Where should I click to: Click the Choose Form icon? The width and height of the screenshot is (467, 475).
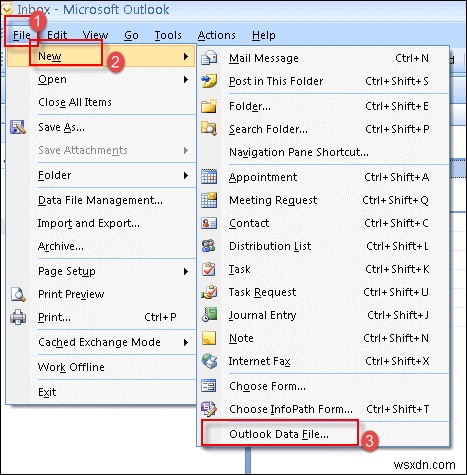click(209, 386)
